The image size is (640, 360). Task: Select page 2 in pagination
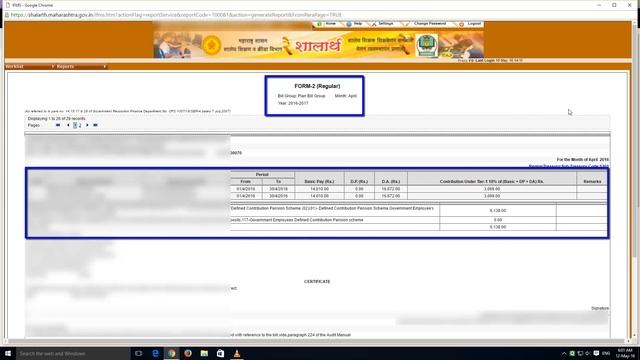[80, 125]
